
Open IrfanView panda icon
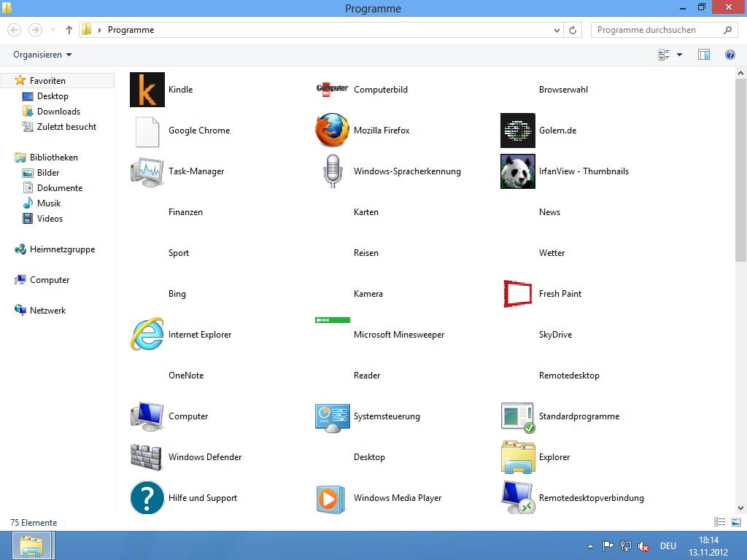pyautogui.click(x=518, y=171)
